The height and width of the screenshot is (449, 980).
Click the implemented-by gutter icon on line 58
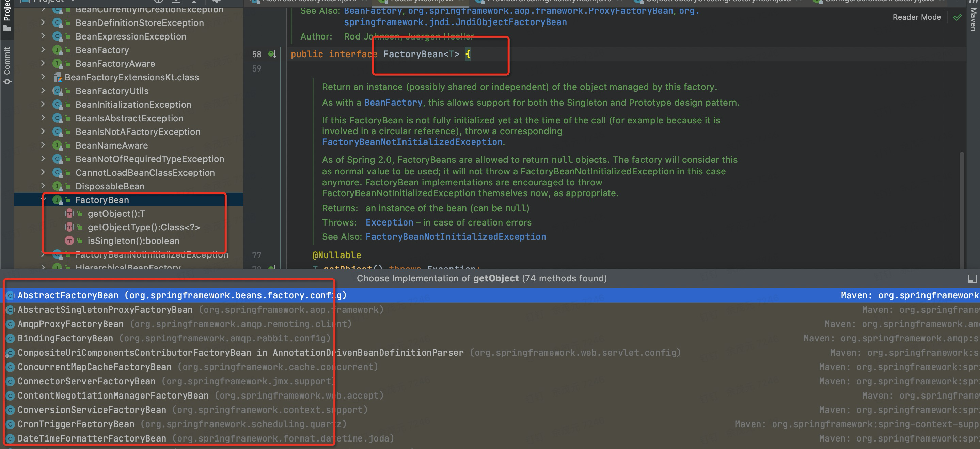click(x=272, y=54)
